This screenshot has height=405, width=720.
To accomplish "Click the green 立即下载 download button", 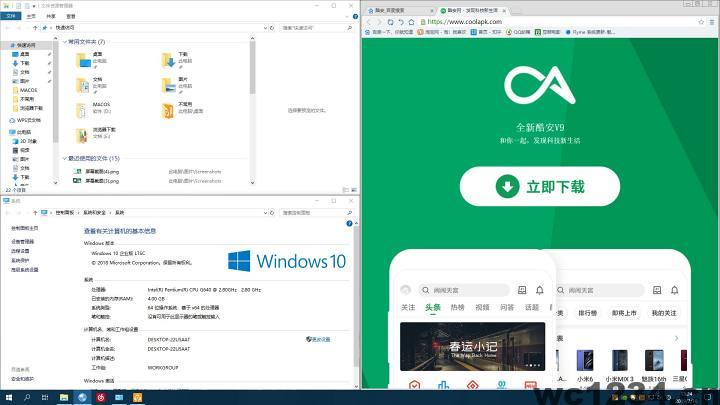I will [x=540, y=186].
